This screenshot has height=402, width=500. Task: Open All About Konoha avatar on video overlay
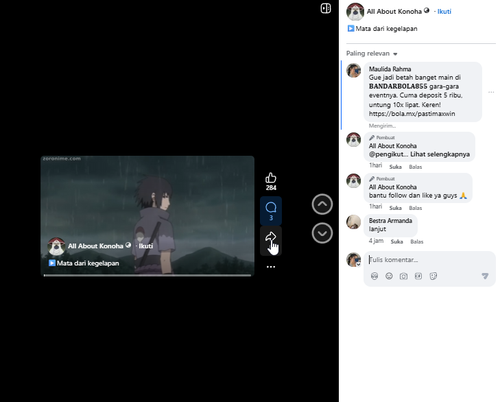tap(56, 246)
